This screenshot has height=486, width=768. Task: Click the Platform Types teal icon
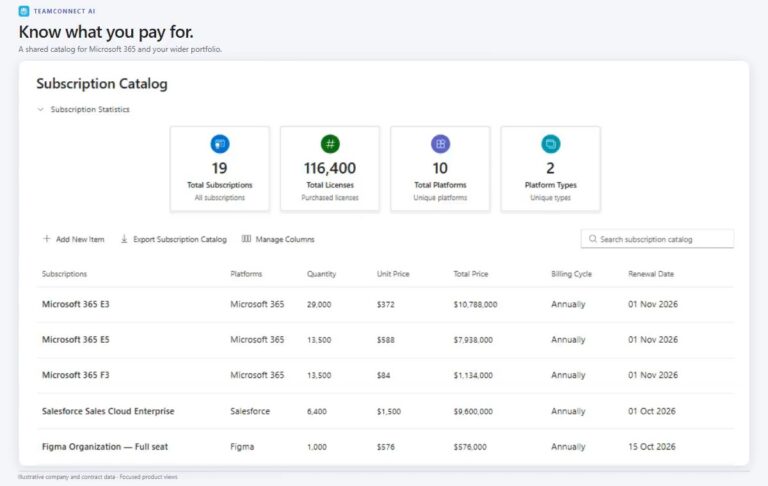(551, 144)
